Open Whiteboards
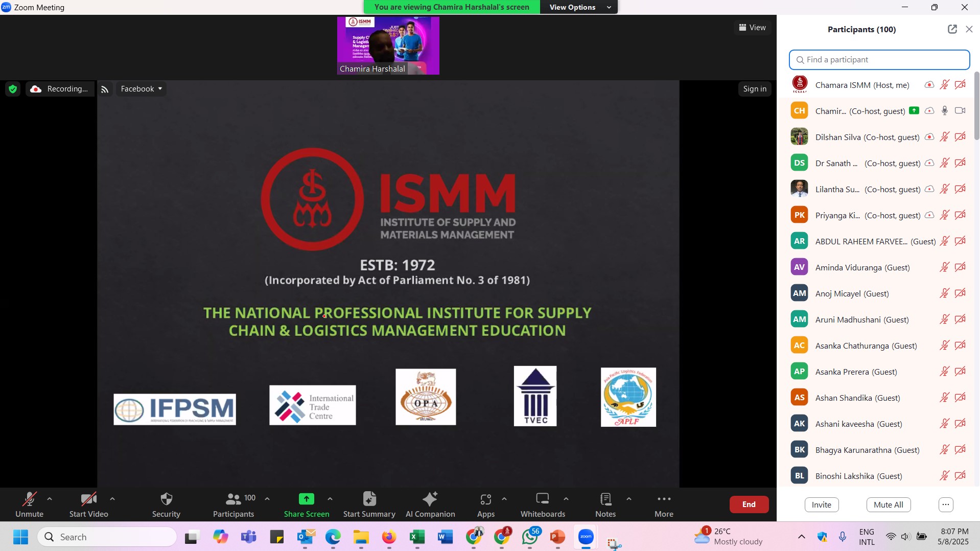Image resolution: width=980 pixels, height=551 pixels. point(543,504)
